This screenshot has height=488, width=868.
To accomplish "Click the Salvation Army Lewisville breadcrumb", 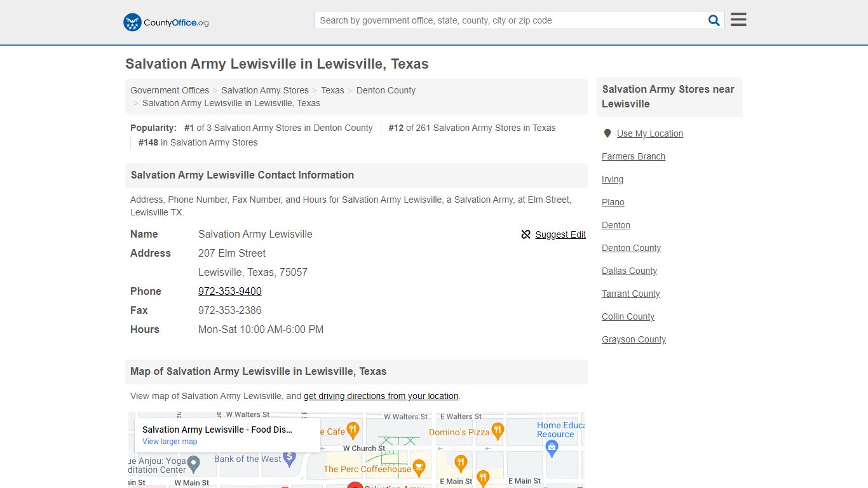I will [x=231, y=103].
